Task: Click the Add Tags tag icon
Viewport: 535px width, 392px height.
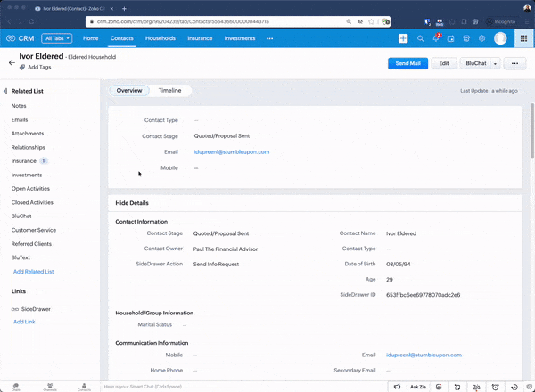Action: click(x=22, y=68)
